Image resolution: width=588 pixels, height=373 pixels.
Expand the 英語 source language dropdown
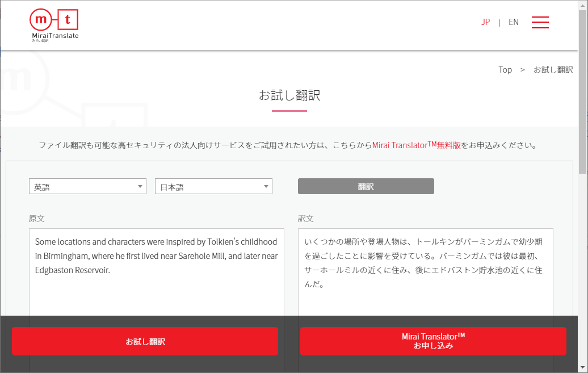coord(87,186)
